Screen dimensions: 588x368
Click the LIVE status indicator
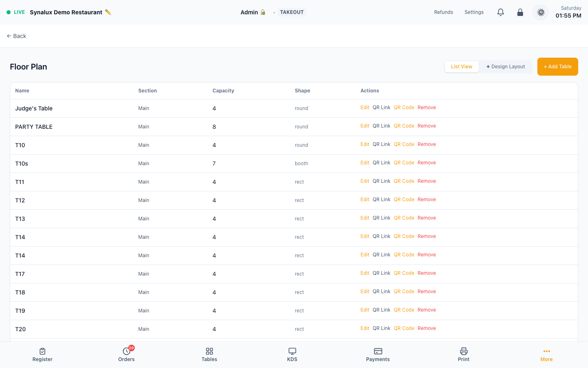click(16, 12)
